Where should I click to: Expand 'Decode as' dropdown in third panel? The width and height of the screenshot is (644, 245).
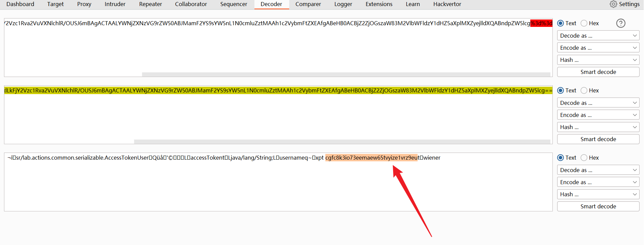coord(598,170)
